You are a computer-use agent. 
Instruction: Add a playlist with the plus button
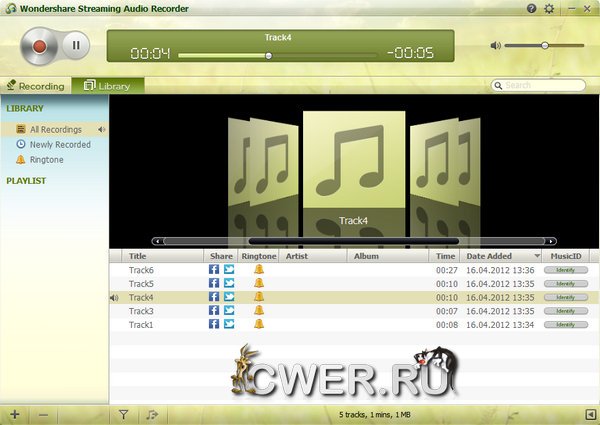(x=15, y=414)
